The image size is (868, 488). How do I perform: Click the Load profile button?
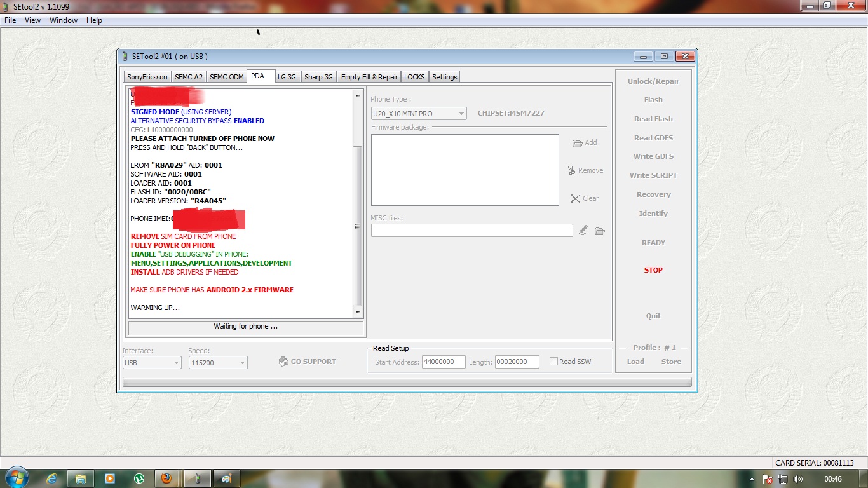pos(635,362)
